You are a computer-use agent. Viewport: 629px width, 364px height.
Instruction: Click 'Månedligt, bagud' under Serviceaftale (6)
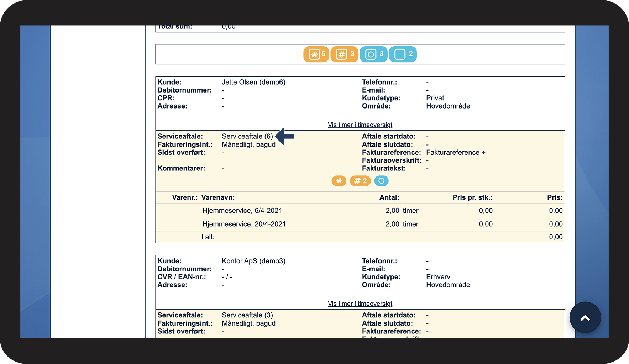(x=248, y=144)
